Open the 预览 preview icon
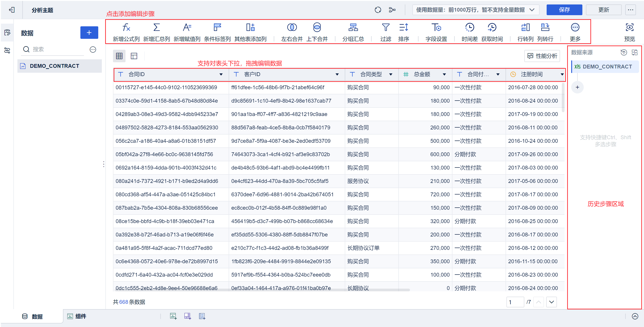This screenshot has width=644, height=327. [x=629, y=27]
